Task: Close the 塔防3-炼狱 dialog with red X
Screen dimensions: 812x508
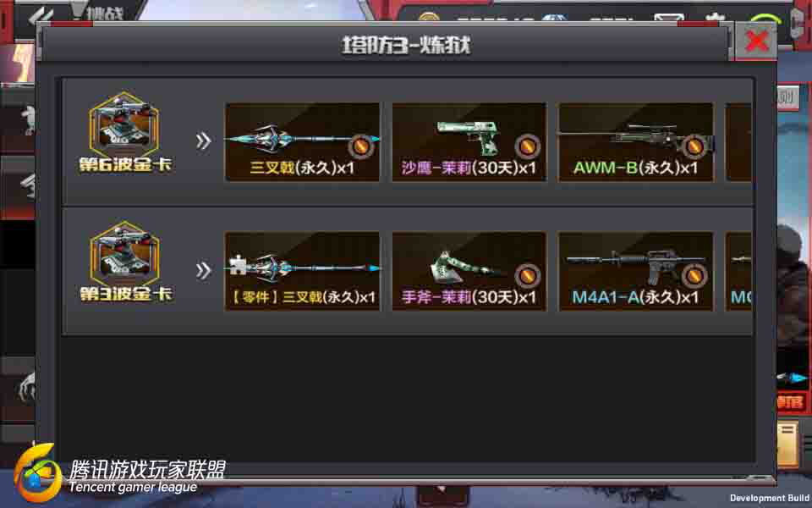Action: pyautogui.click(x=756, y=41)
